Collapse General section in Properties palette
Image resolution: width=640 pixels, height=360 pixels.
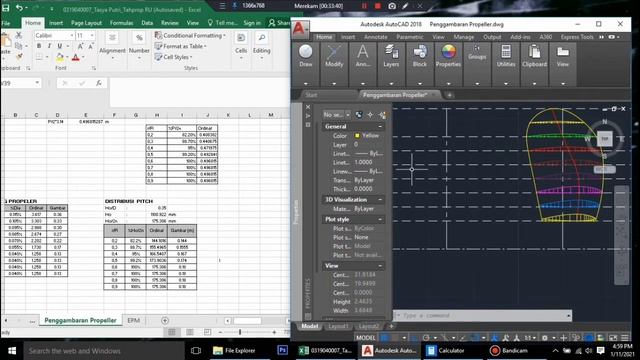point(380,127)
